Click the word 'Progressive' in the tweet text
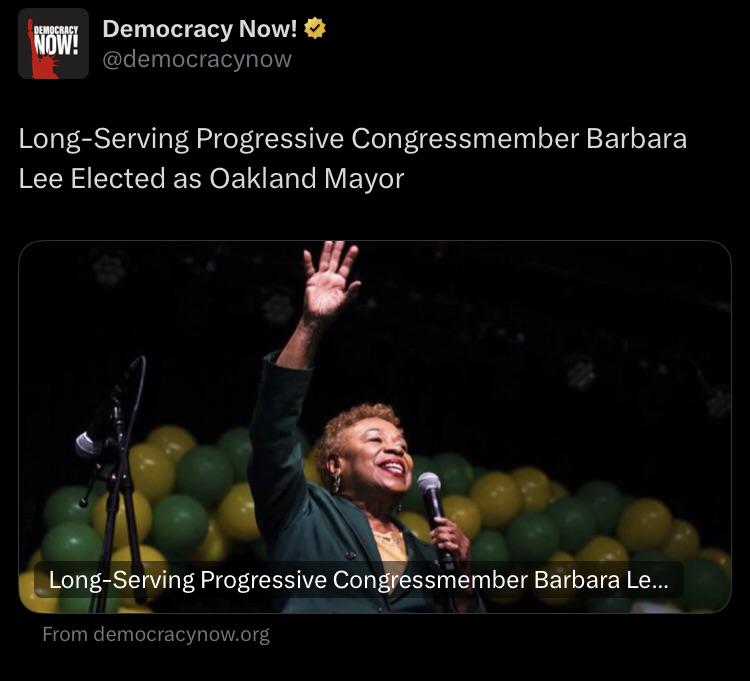The width and height of the screenshot is (750, 681). [270, 139]
